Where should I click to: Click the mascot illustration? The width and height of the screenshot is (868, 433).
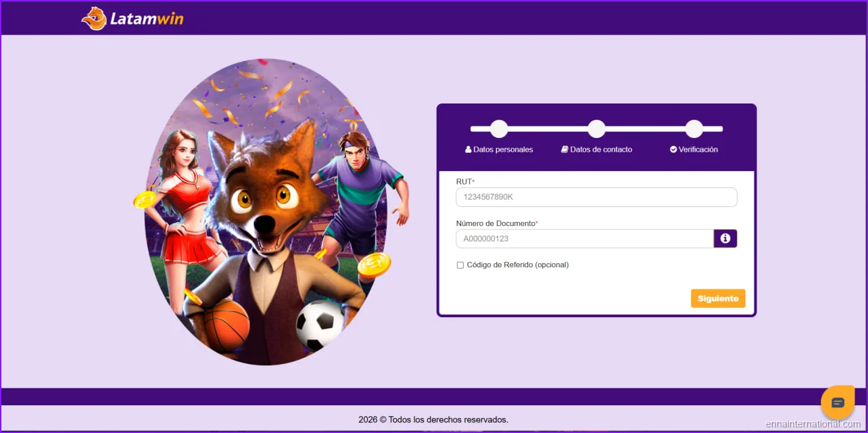[x=270, y=212]
